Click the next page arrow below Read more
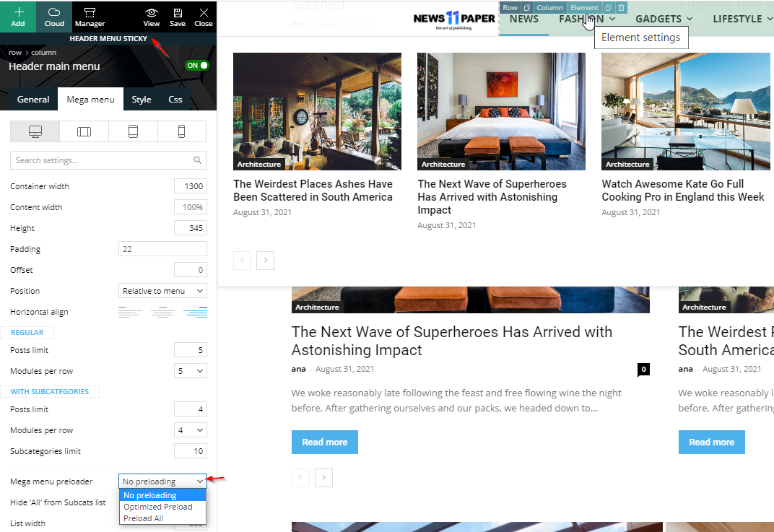The height and width of the screenshot is (532, 774). 323,477
